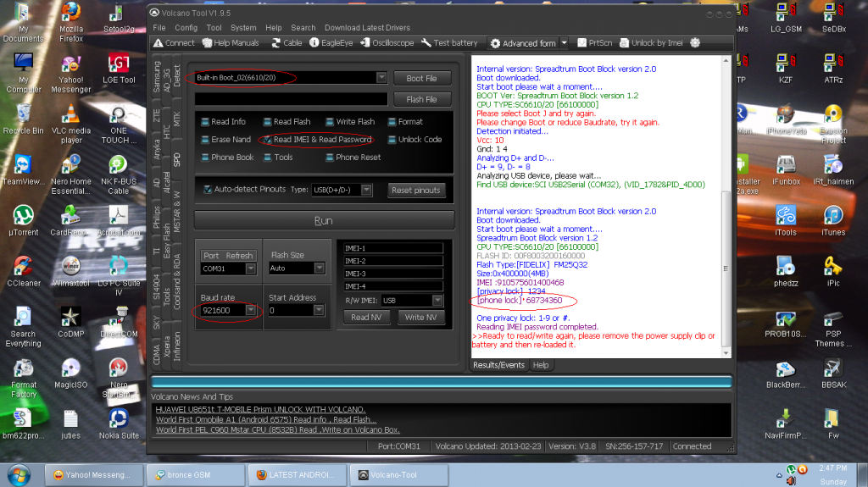This screenshot has width=868, height=487.
Task: Toggle the Unlock Code checkbox
Action: tap(392, 140)
